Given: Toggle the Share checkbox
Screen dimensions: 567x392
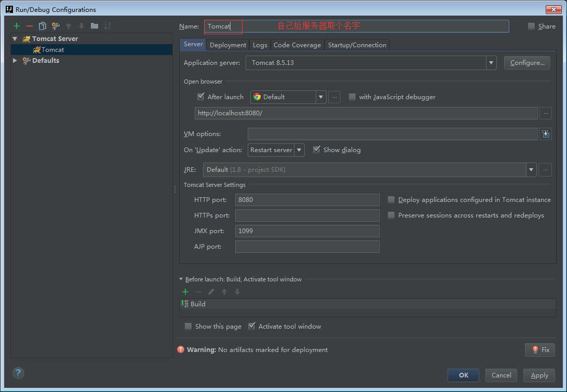Looking at the screenshot, I should [x=531, y=26].
